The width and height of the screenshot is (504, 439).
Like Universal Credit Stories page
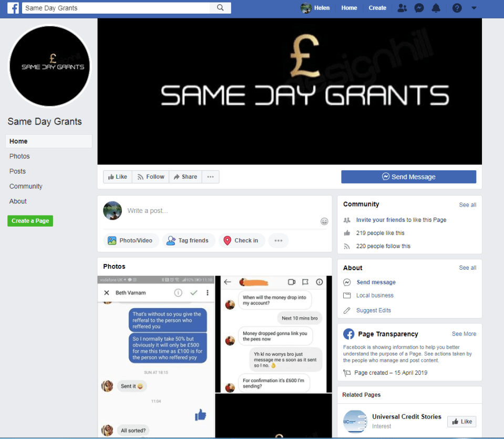[461, 422]
